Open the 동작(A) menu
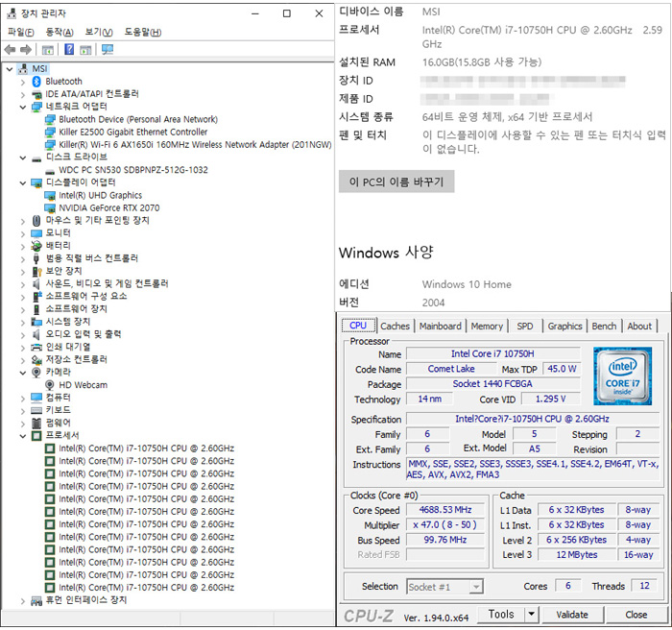This screenshot has height=630, width=672. [x=60, y=32]
